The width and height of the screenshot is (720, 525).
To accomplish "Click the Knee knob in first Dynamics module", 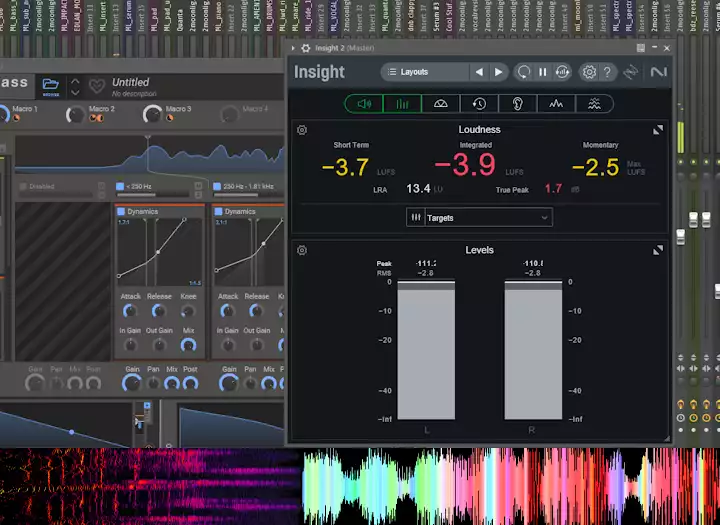I will [188, 311].
